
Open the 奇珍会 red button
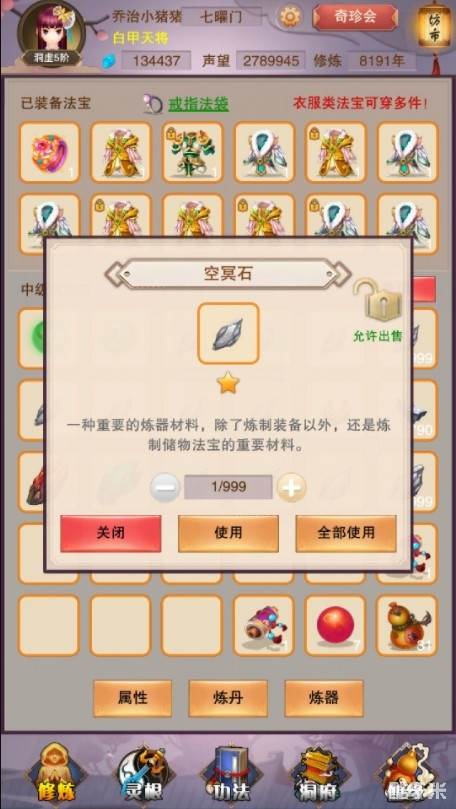pos(355,17)
